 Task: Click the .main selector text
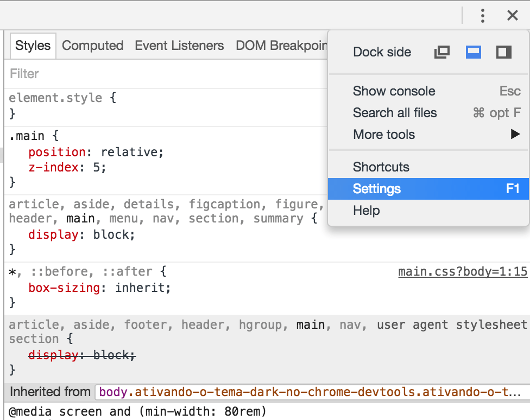click(x=27, y=136)
